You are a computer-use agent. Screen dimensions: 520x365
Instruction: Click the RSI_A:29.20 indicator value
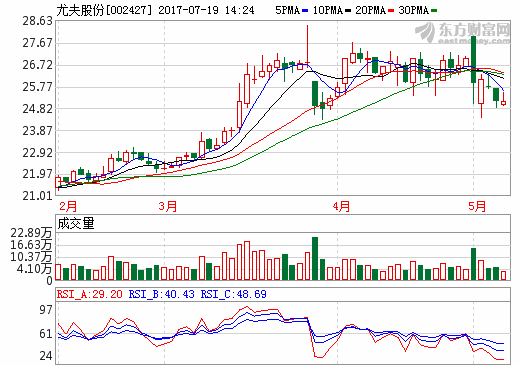pyautogui.click(x=90, y=294)
